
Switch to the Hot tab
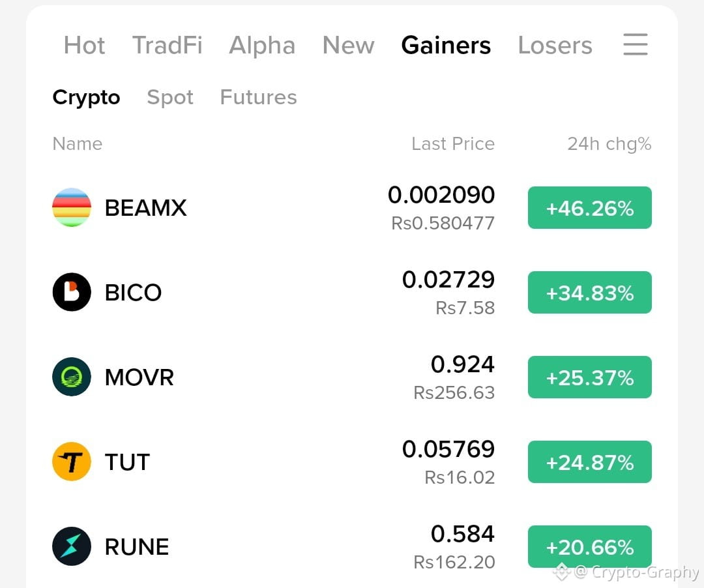click(x=84, y=46)
